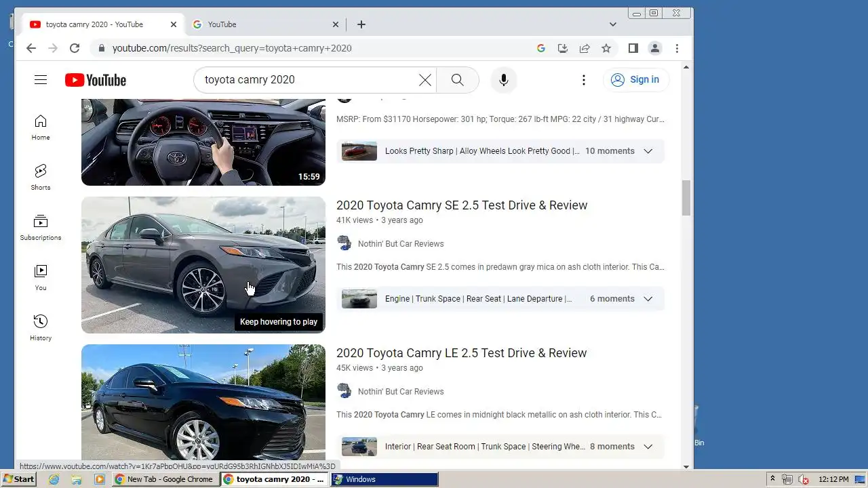Screen dimensions: 868x488
Task: Open the Camry SE 2.5 Test Drive video title
Action: tap(462, 205)
